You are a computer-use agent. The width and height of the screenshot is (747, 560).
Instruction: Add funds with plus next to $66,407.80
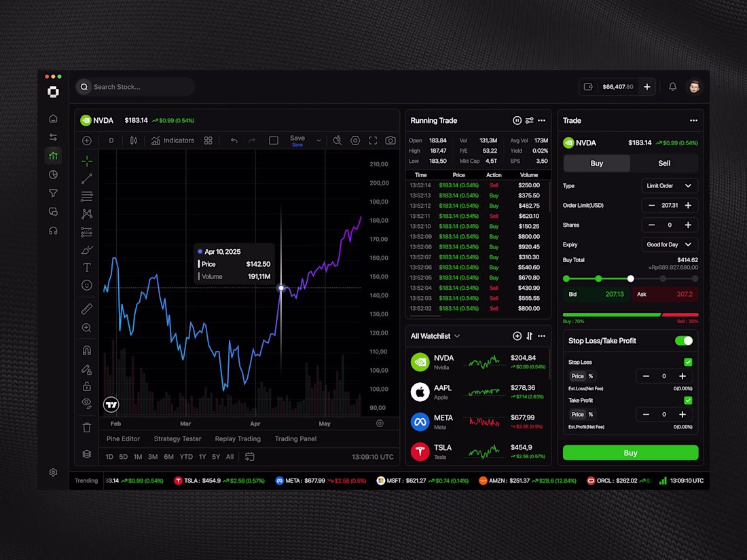coord(647,87)
